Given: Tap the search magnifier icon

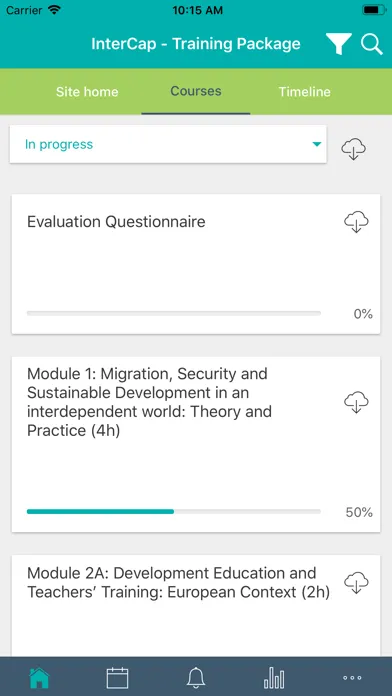Looking at the screenshot, I should 372,44.
